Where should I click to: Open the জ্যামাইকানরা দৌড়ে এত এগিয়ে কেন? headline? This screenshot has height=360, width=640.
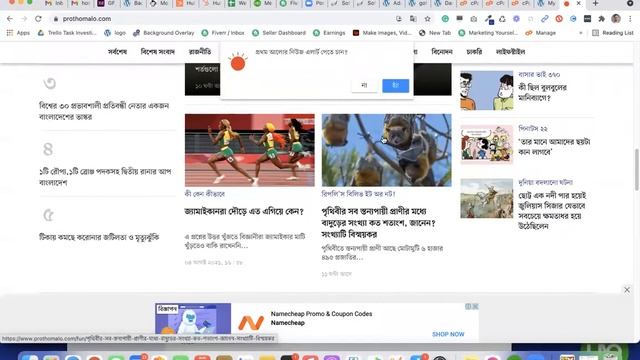coord(244,211)
